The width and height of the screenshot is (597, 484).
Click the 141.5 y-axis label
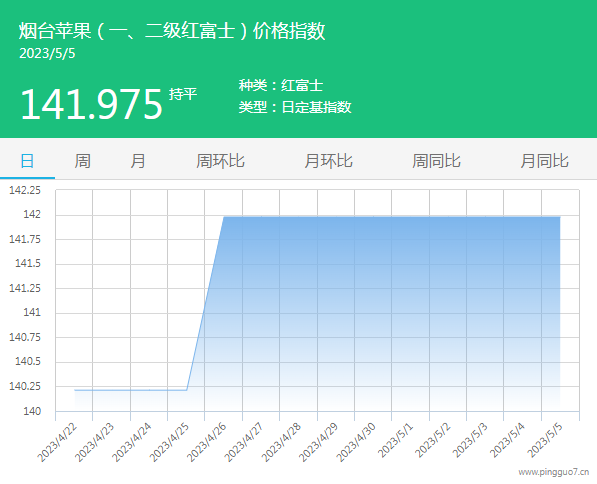[28, 264]
